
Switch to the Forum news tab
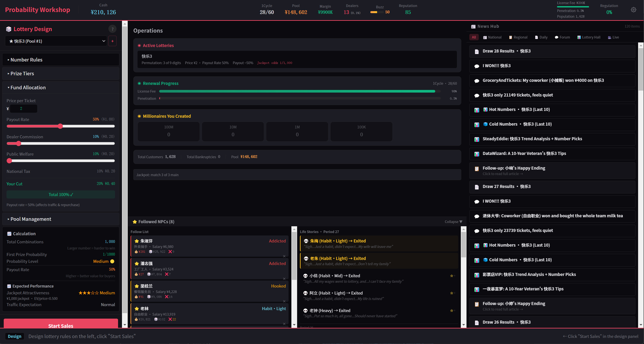(562, 37)
